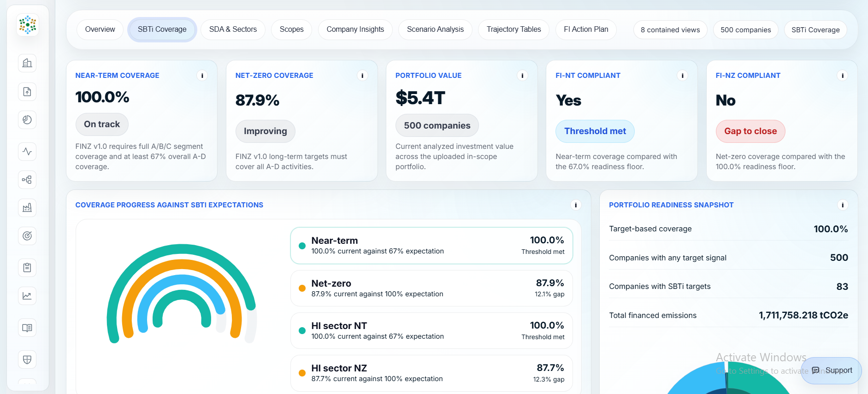Select the Near-term coverage row
868x394 pixels.
(x=431, y=246)
